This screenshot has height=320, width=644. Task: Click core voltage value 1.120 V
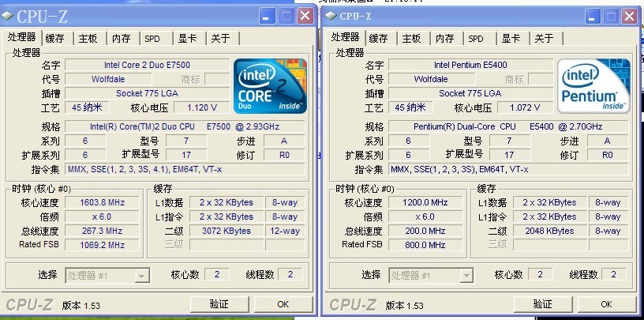pos(202,107)
